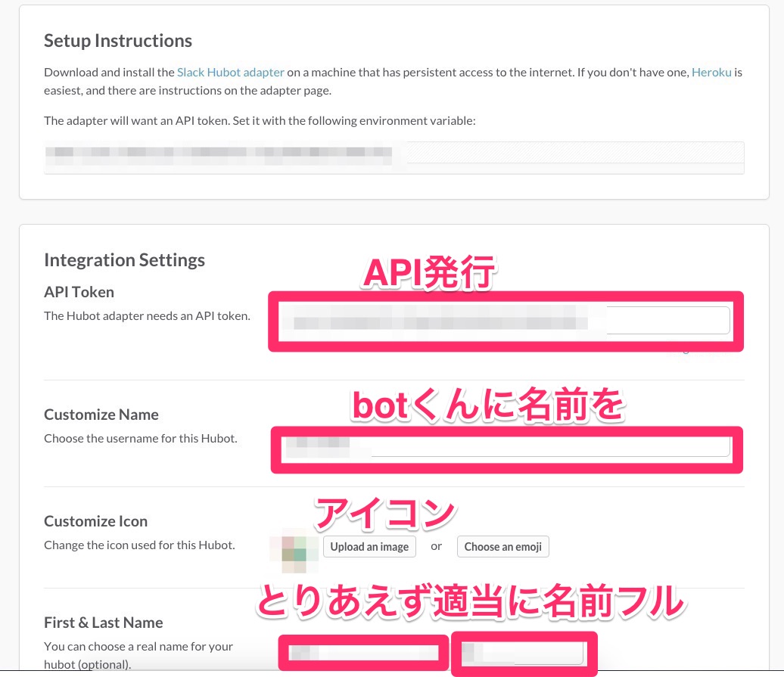Click the last name input box

pos(524,653)
